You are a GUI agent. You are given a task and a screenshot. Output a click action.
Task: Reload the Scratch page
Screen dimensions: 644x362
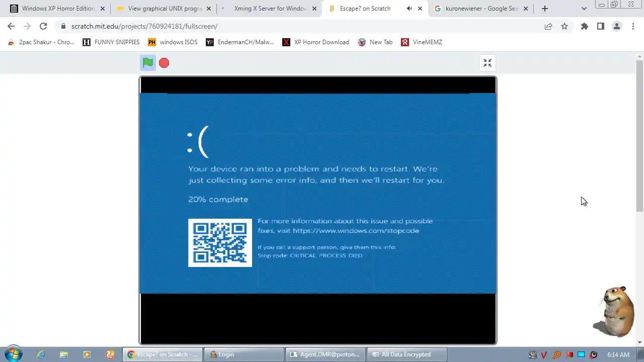[43, 26]
